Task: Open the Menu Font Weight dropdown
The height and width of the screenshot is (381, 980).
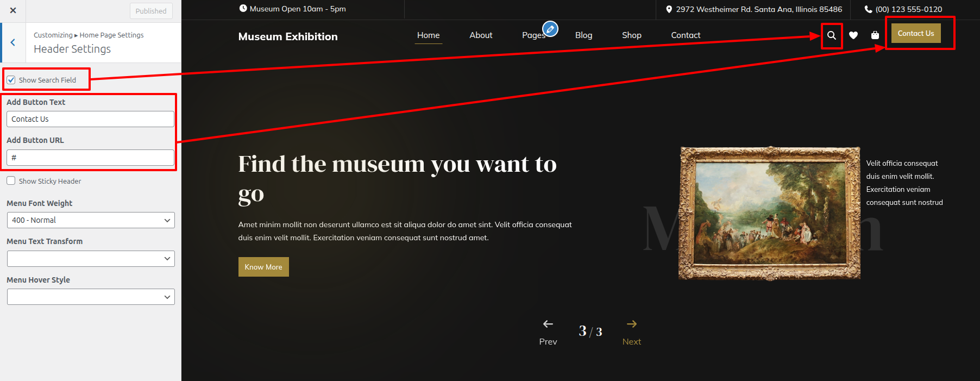Action: click(91, 220)
